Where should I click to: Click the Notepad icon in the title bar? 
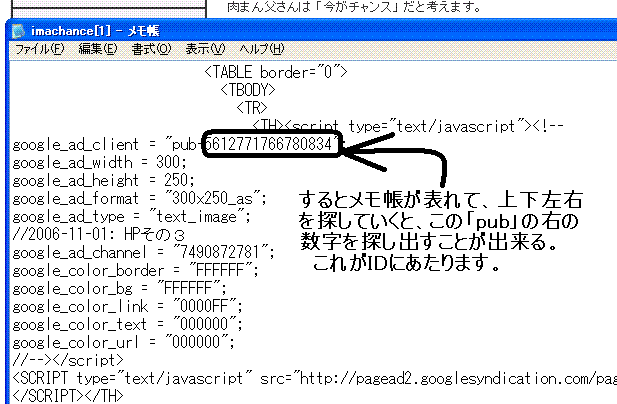tap(18, 31)
